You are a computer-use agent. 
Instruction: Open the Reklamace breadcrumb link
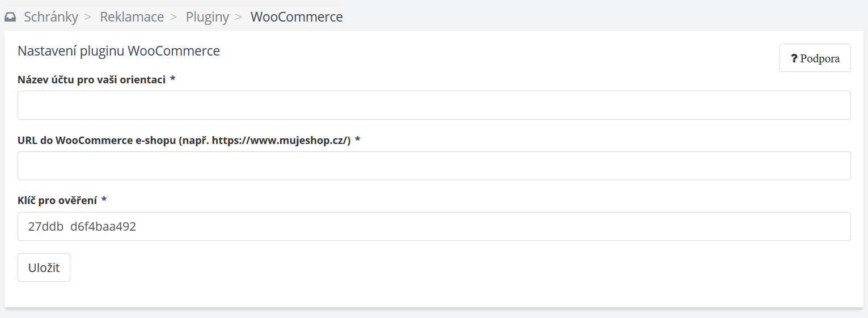pos(132,17)
